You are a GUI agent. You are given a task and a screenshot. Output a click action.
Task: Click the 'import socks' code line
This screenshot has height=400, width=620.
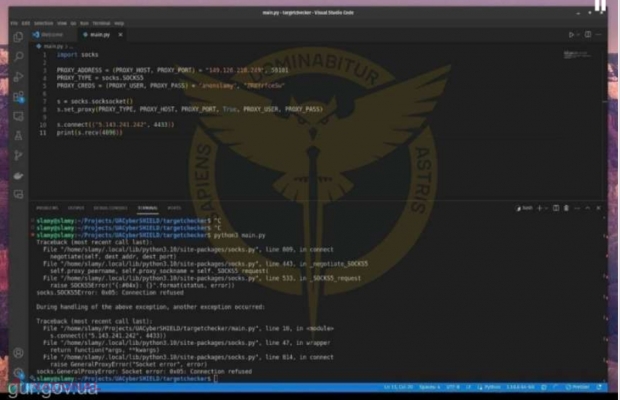point(78,55)
